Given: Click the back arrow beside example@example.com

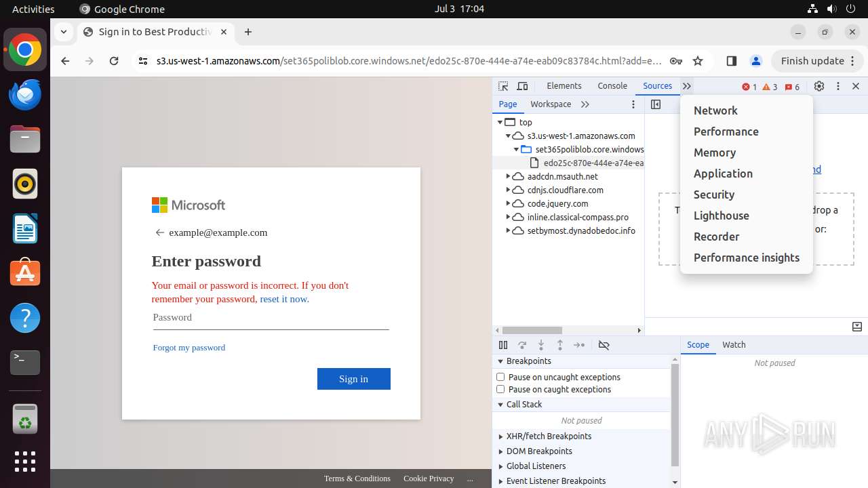Looking at the screenshot, I should pyautogui.click(x=160, y=232).
